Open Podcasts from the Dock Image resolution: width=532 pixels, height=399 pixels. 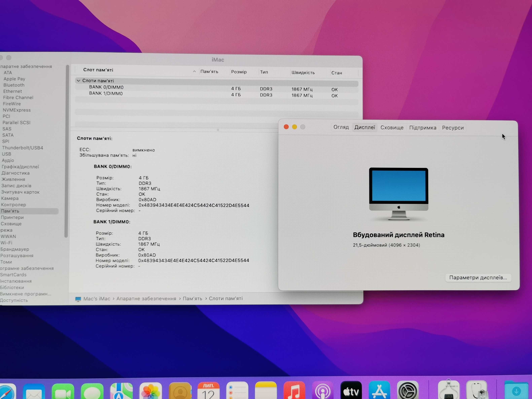click(323, 390)
